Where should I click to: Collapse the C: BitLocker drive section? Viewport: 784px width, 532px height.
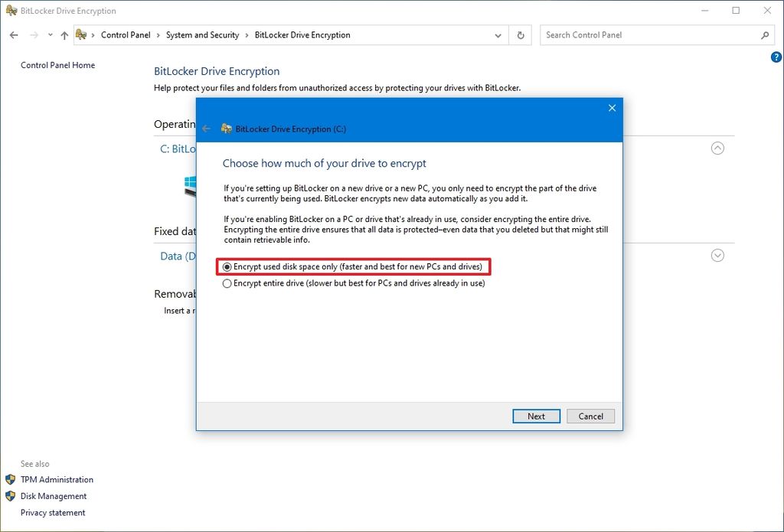point(717,149)
